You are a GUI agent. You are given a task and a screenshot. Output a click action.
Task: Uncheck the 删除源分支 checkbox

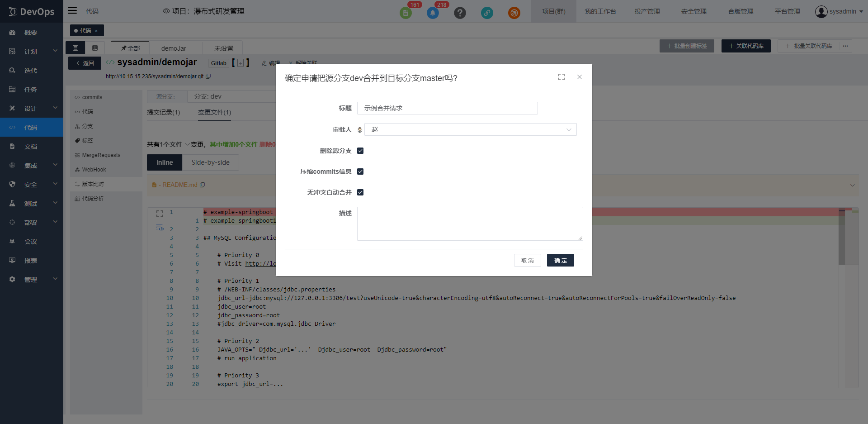click(360, 151)
